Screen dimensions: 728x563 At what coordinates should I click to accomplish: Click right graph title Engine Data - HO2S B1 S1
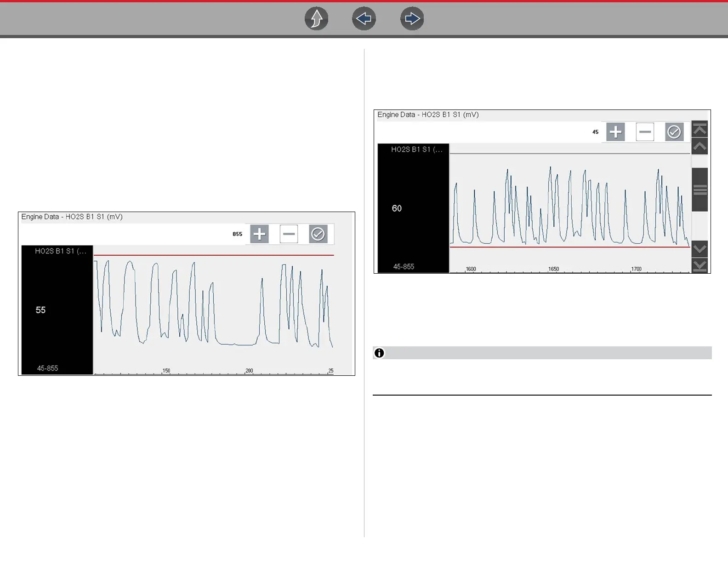428,115
